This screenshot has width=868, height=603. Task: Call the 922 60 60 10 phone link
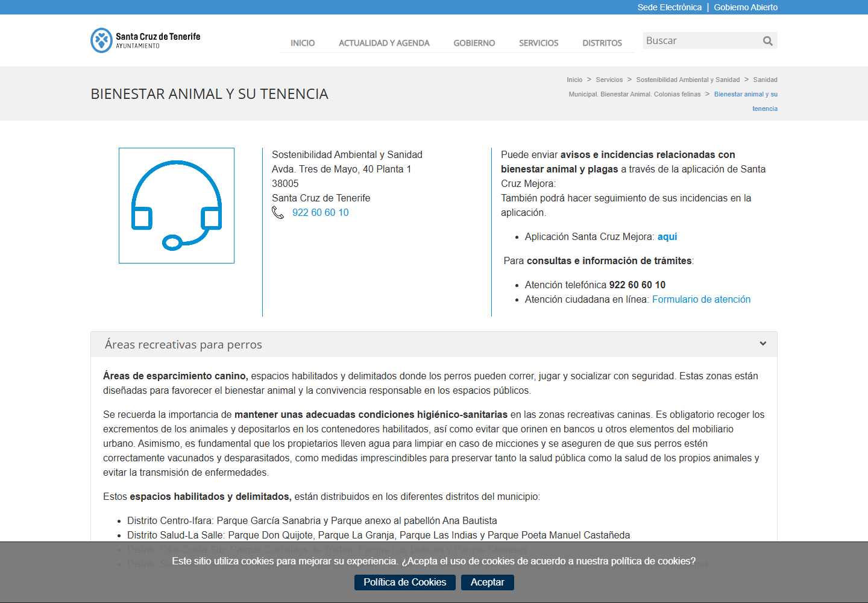[321, 212]
